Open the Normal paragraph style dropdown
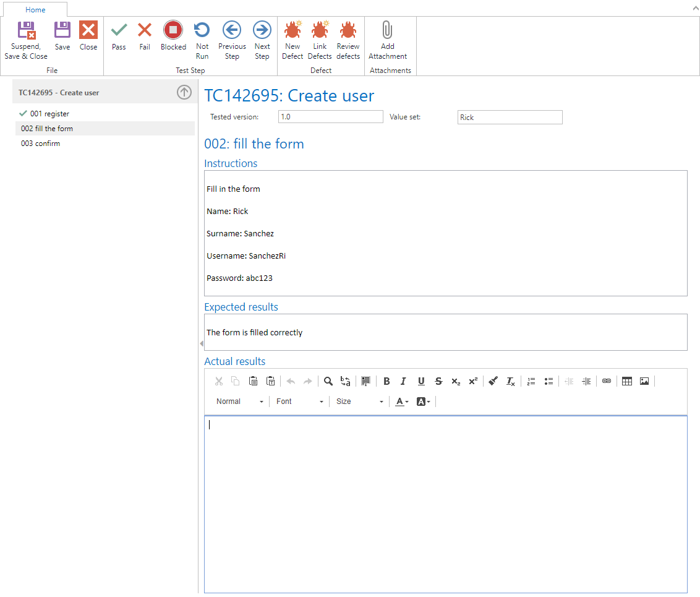The width and height of the screenshot is (700, 597). (x=240, y=402)
